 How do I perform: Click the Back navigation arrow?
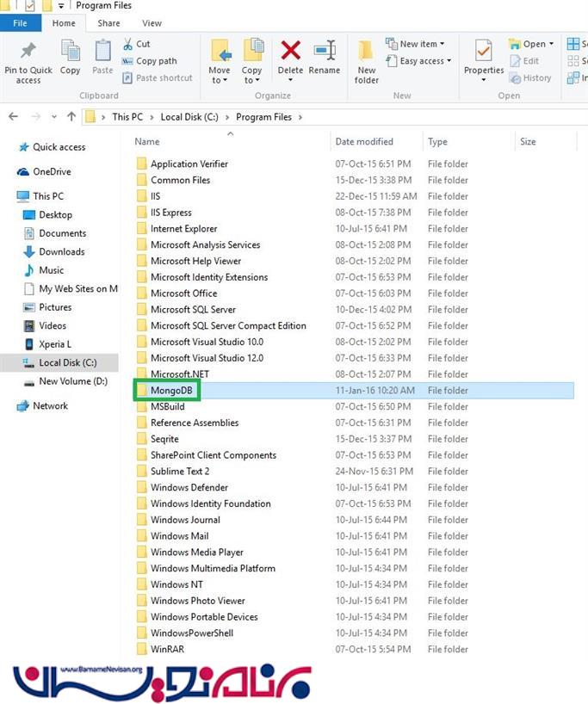click(14, 117)
